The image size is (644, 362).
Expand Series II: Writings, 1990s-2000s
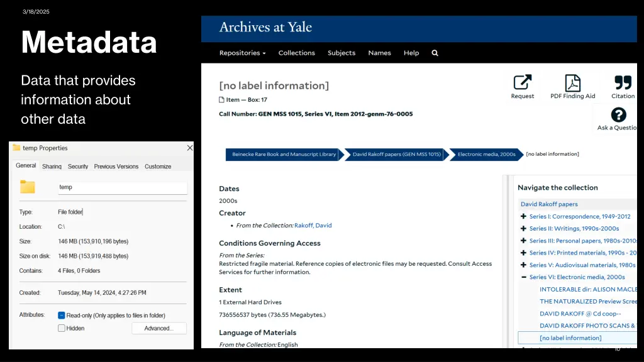click(523, 229)
